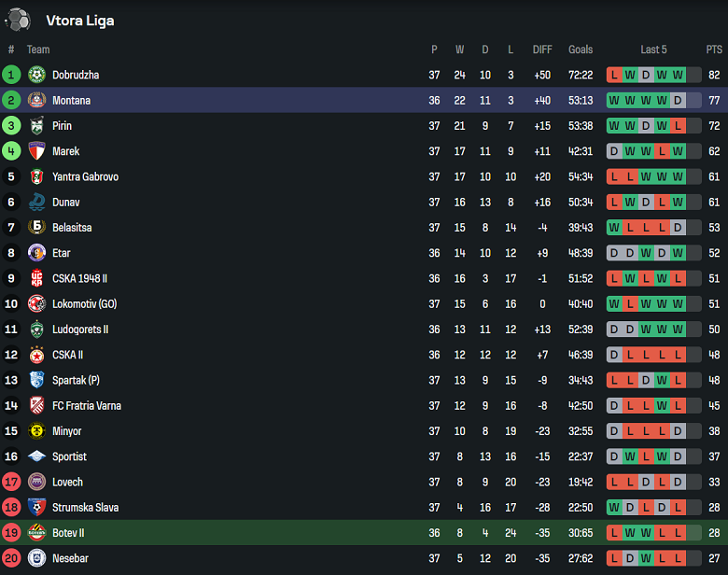Sort table by PTS column header
The image size is (728, 575).
[x=714, y=49]
